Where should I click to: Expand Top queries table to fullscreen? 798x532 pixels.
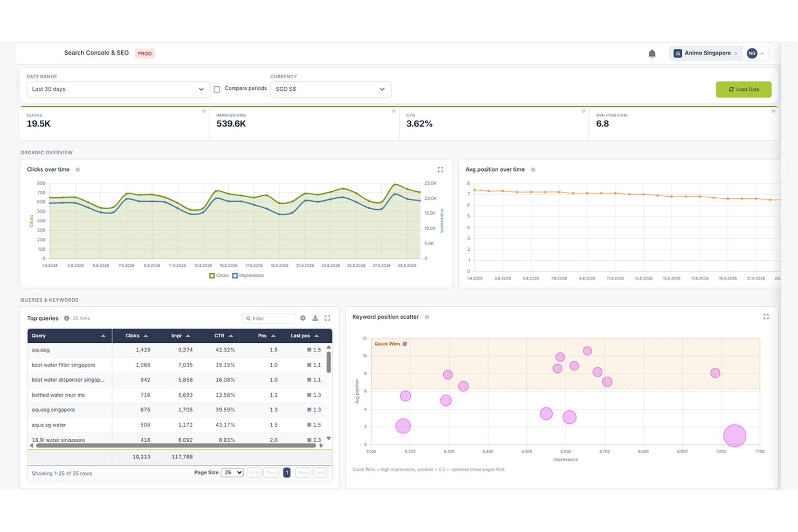tap(327, 318)
